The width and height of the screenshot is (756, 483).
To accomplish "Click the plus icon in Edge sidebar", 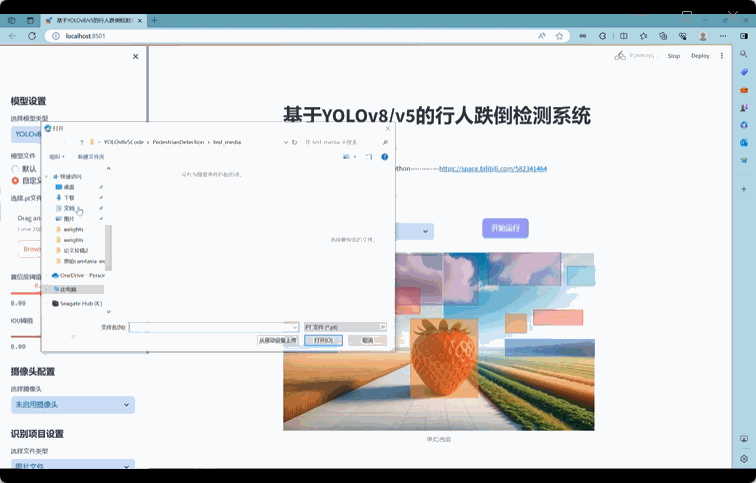I will (x=743, y=189).
